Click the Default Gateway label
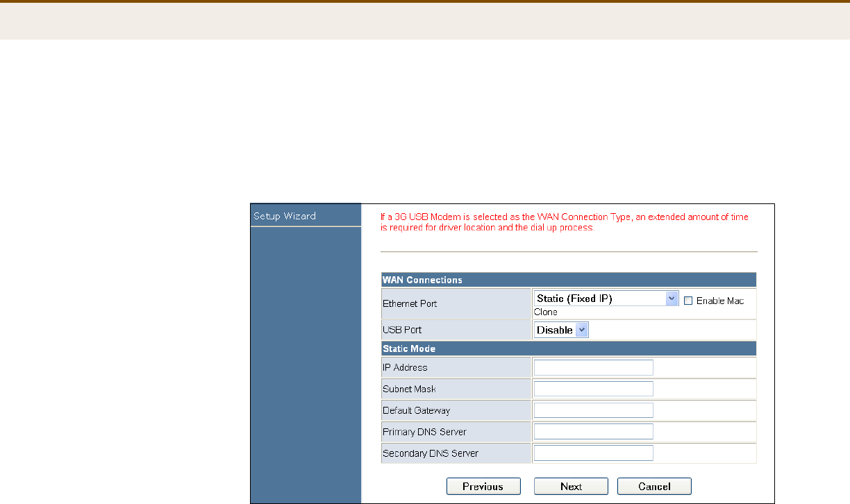Image resolution: width=850 pixels, height=504 pixels. coord(416,410)
